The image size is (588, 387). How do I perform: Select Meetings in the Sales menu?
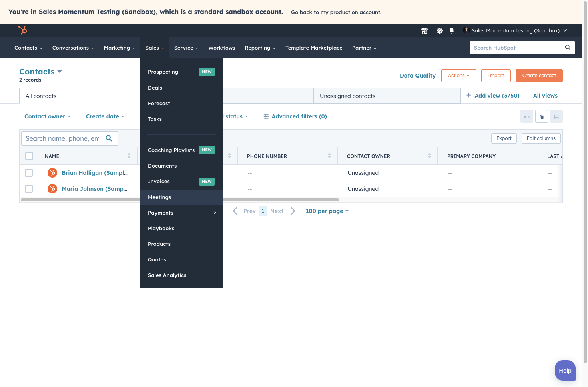182,197
